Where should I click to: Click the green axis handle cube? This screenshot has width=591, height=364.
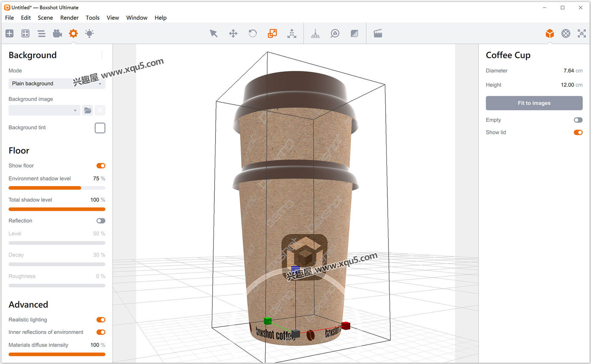(x=268, y=321)
